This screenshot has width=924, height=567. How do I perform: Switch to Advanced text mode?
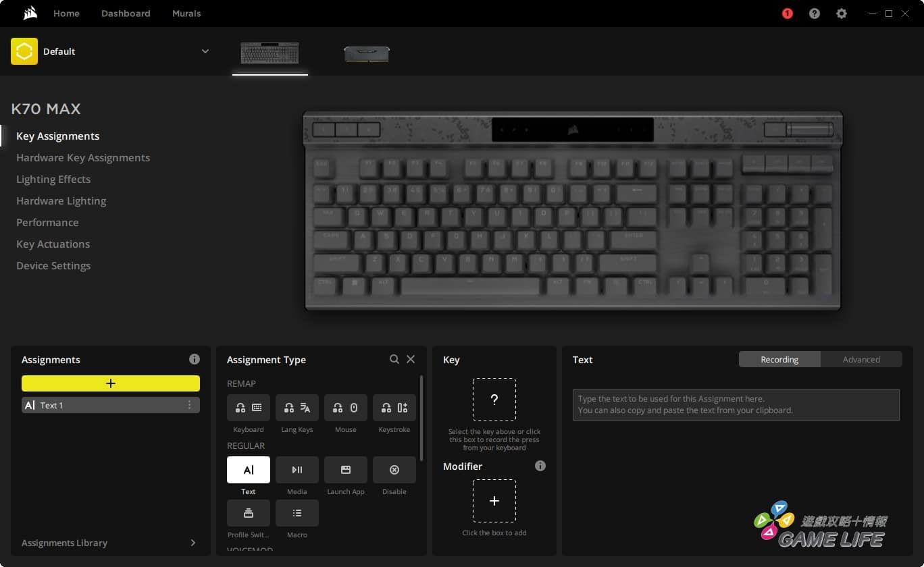point(861,360)
